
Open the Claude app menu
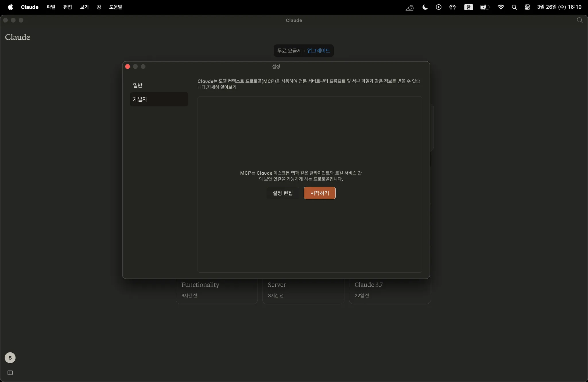click(x=30, y=7)
